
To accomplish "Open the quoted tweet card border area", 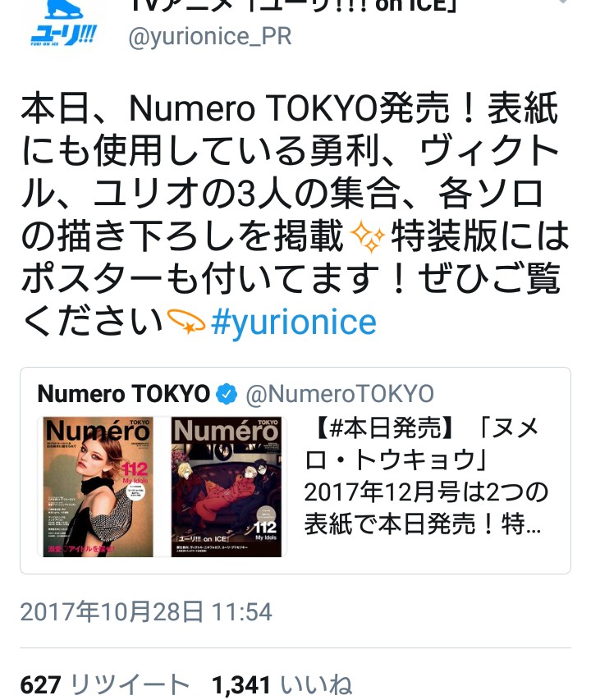I will click(x=295, y=470).
